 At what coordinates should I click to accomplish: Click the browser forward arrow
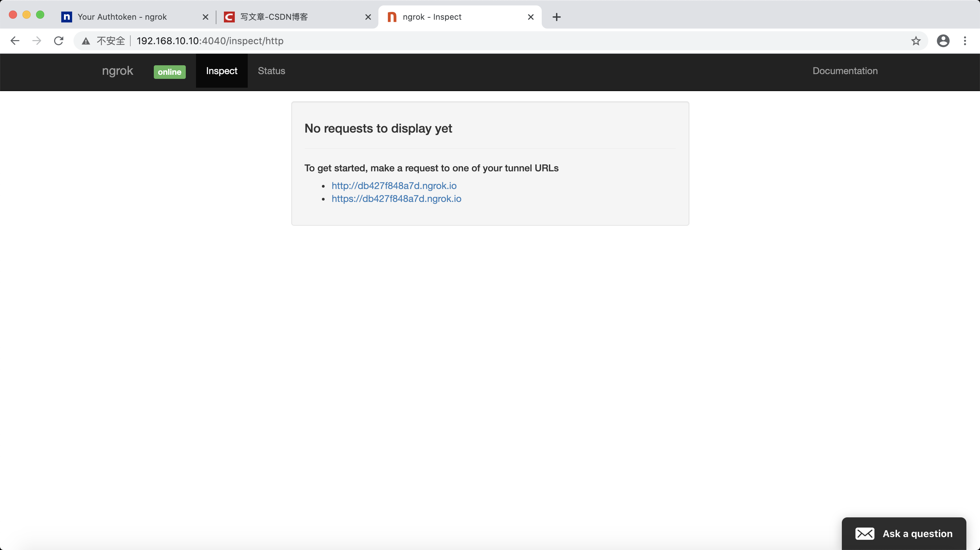pyautogui.click(x=37, y=41)
